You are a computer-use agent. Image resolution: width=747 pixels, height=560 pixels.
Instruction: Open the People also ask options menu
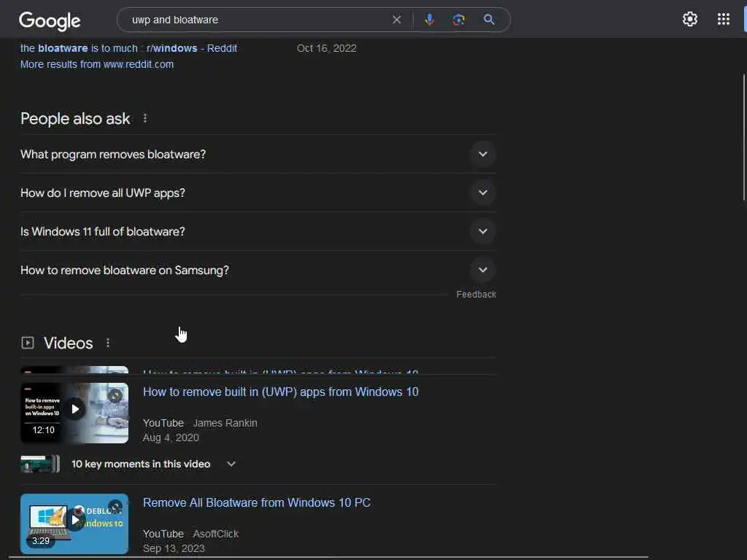pyautogui.click(x=145, y=118)
